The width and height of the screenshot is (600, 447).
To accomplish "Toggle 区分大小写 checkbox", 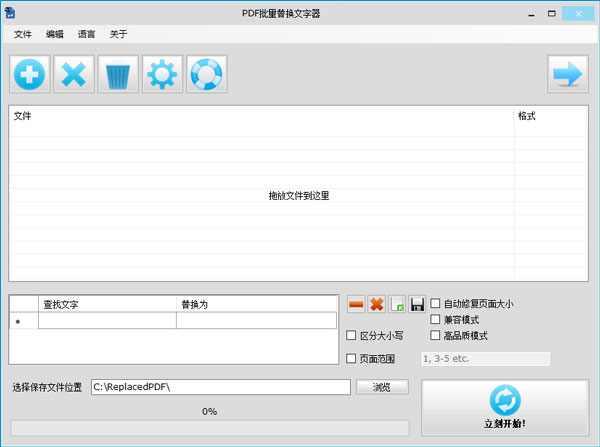I will pos(351,335).
